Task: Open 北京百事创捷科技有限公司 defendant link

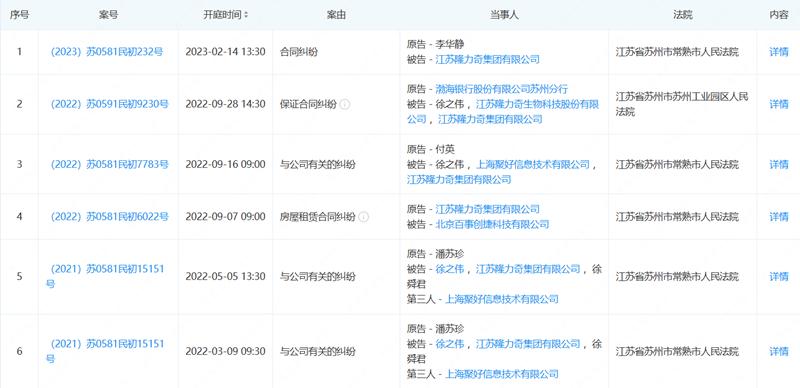Action: pyautogui.click(x=492, y=224)
